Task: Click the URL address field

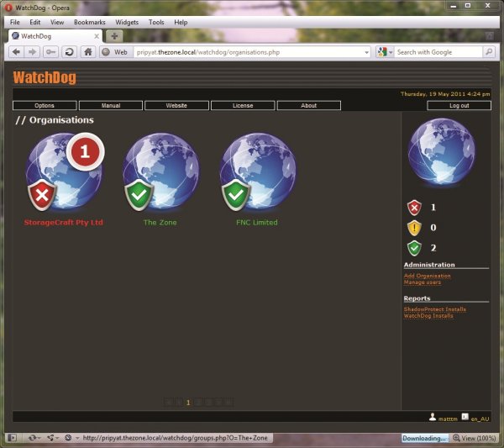Action: (252, 52)
